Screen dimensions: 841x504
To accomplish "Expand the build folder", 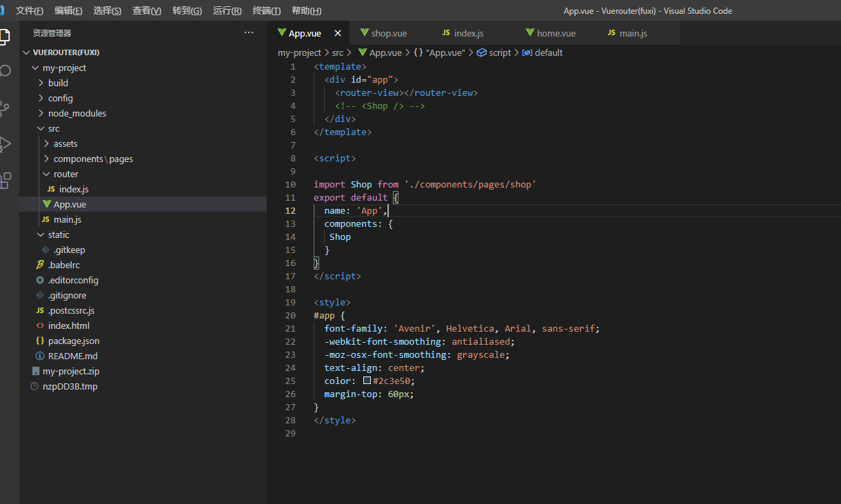I will 41,83.
